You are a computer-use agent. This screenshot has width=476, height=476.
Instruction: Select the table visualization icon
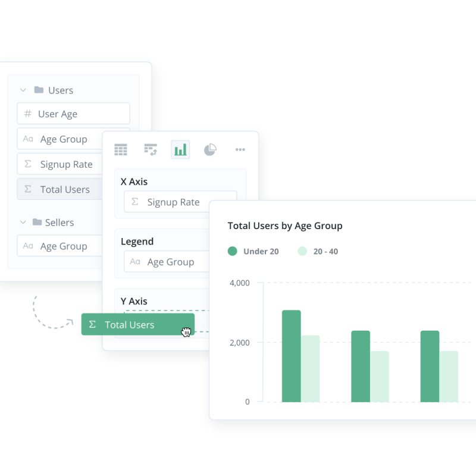click(x=121, y=150)
